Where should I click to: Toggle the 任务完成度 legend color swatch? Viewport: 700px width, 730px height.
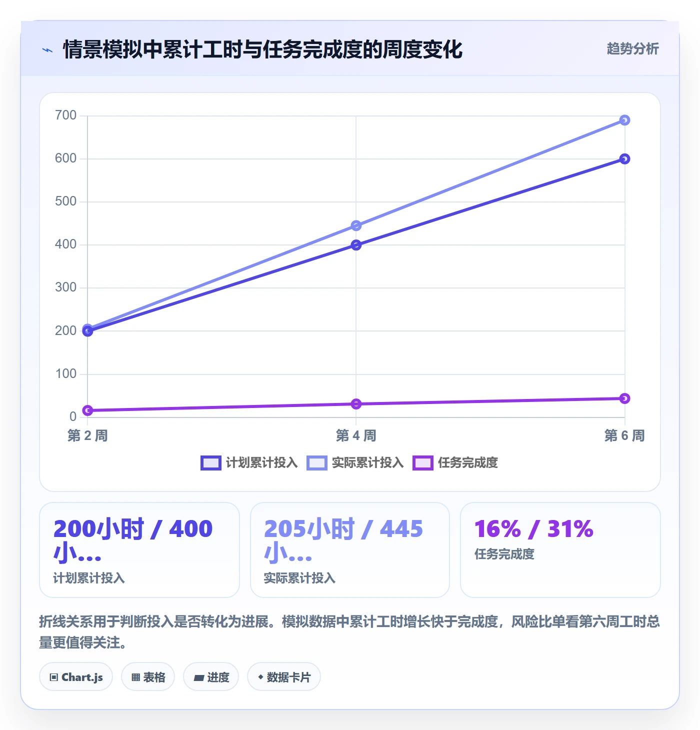tap(422, 463)
